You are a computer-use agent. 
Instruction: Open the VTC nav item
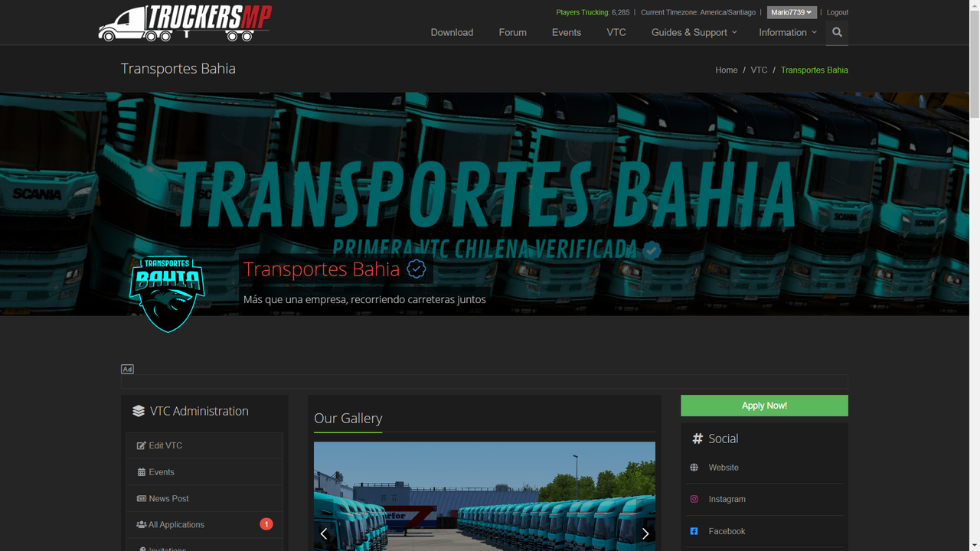616,32
